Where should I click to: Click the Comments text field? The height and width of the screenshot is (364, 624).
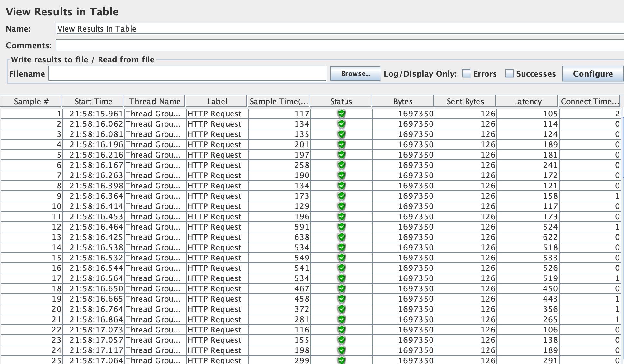[x=340, y=45]
